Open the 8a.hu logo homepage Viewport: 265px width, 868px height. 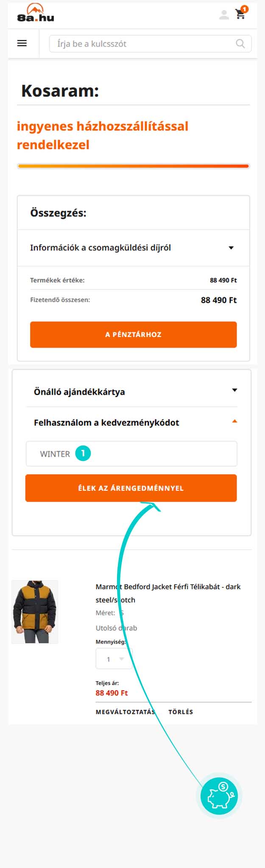pos(36,13)
